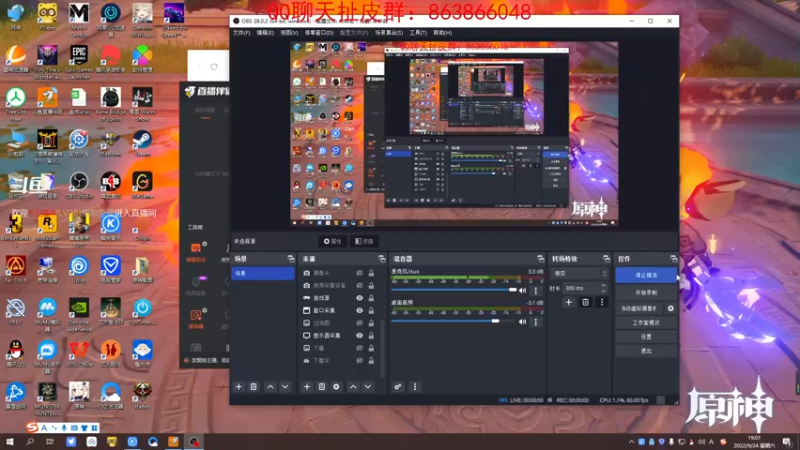
Task: Add a new scene in Scenes panel
Action: click(x=238, y=387)
